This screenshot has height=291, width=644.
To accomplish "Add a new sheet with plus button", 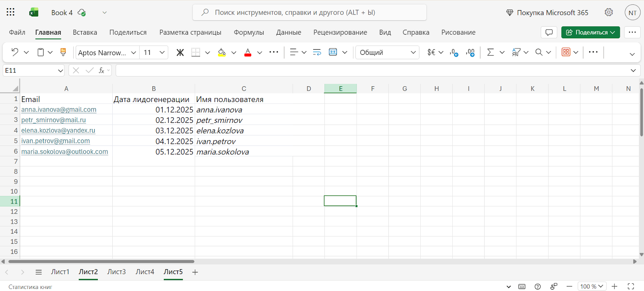I will coord(195,272).
